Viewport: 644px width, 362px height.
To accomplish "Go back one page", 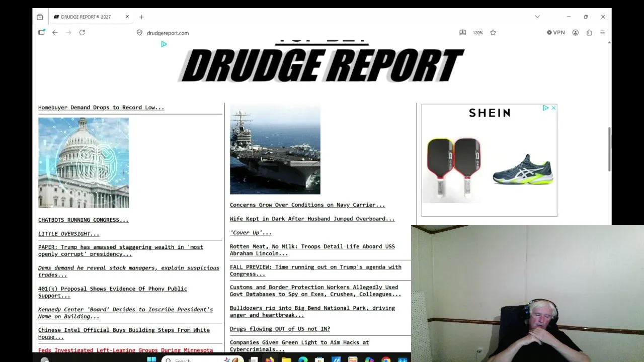I will click(55, 32).
